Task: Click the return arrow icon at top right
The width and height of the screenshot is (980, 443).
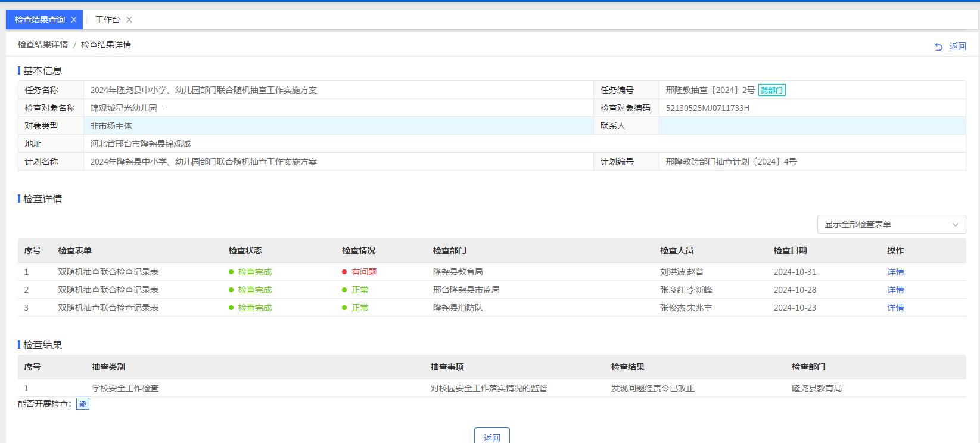Action: point(938,47)
